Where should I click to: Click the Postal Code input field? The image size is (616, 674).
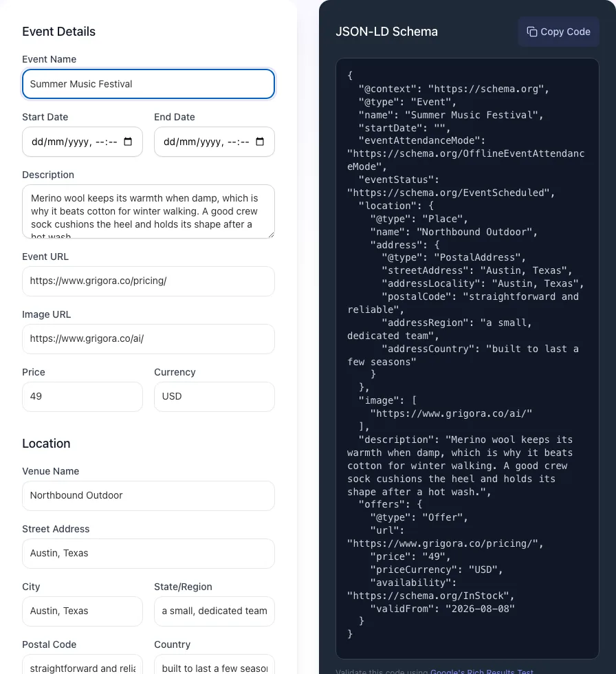click(x=82, y=666)
